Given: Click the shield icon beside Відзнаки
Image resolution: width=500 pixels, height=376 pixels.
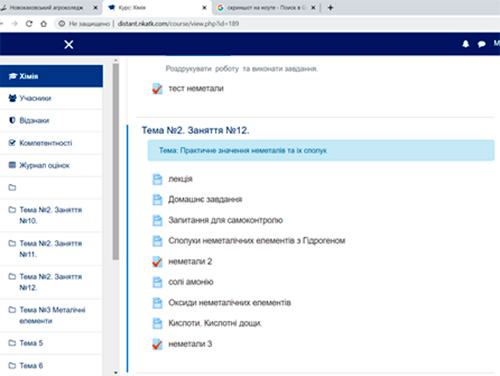Looking at the screenshot, I should (12, 120).
